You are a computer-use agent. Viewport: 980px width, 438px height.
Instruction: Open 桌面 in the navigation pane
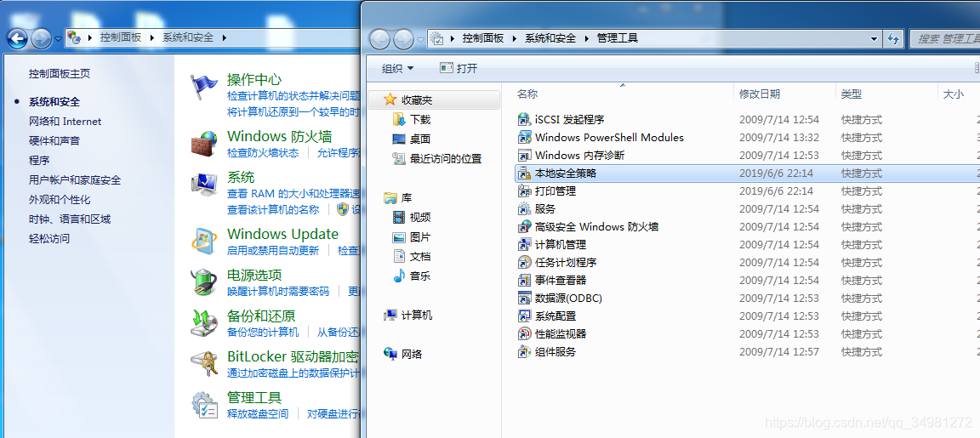click(x=420, y=139)
